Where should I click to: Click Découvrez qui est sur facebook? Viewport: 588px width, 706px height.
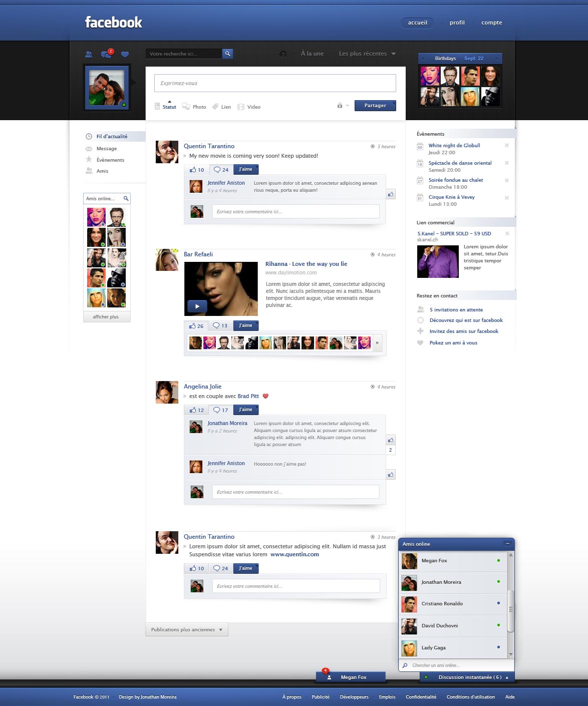click(x=466, y=320)
